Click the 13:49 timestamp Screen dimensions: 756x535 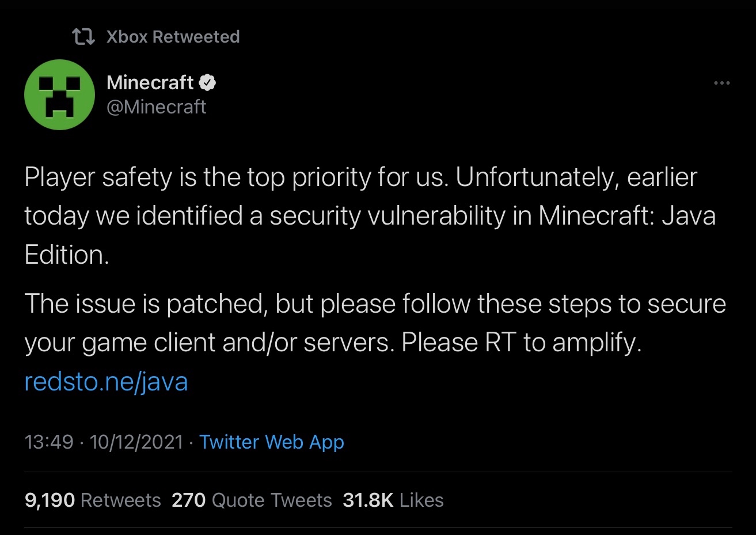tap(49, 442)
